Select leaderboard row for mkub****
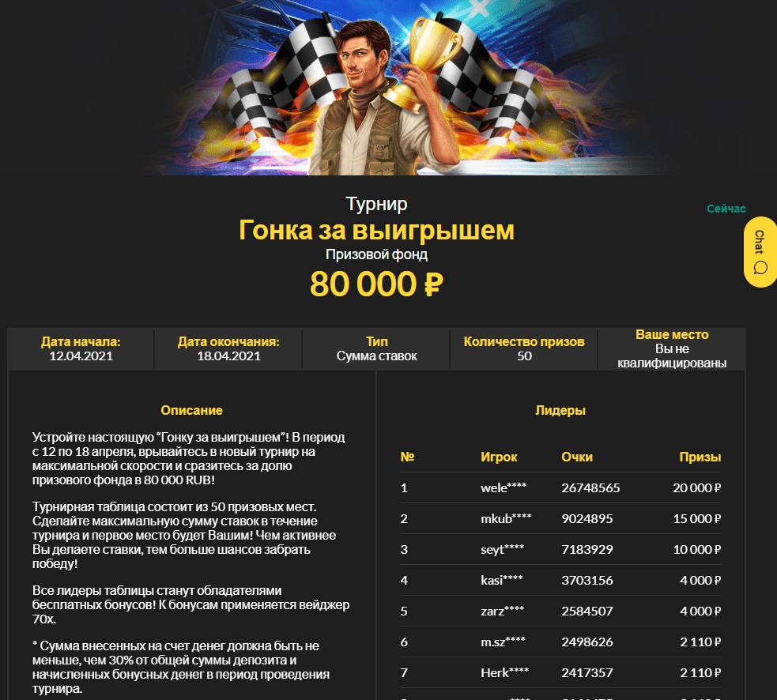The height and width of the screenshot is (700, 777). 560,519
